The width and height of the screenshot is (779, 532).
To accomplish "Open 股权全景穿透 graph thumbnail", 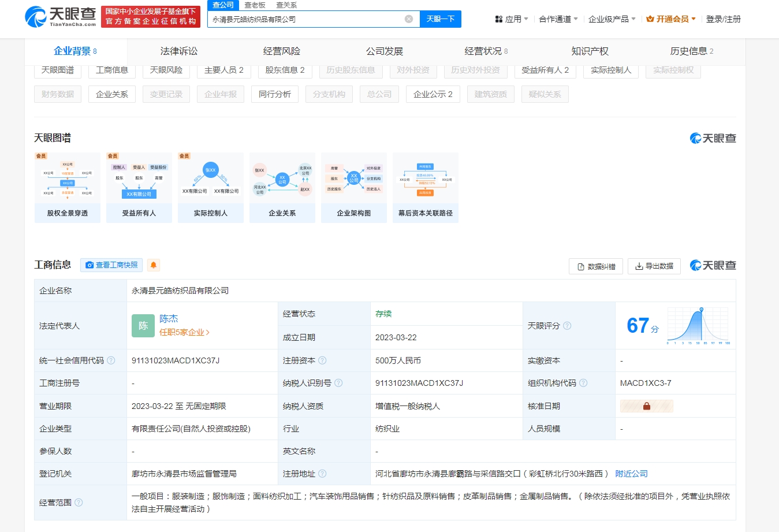I will (68, 188).
